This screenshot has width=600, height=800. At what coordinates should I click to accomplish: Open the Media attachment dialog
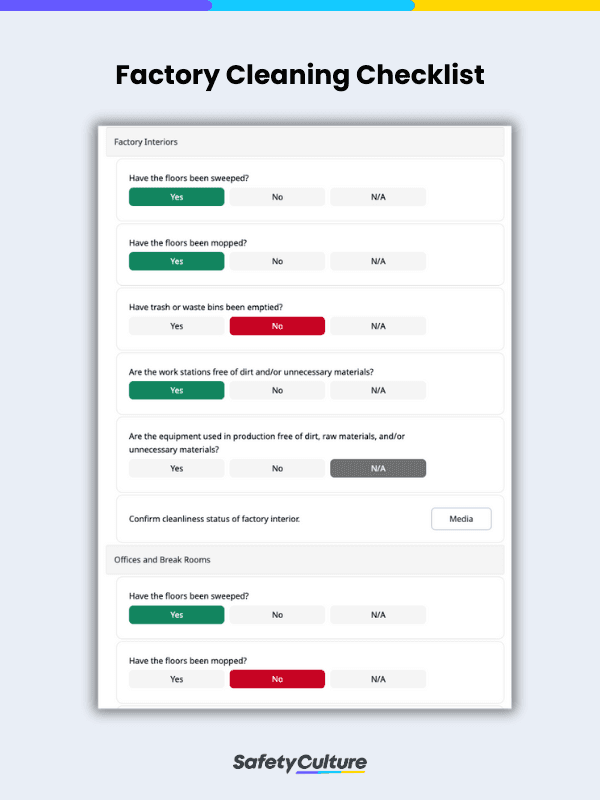tap(461, 518)
